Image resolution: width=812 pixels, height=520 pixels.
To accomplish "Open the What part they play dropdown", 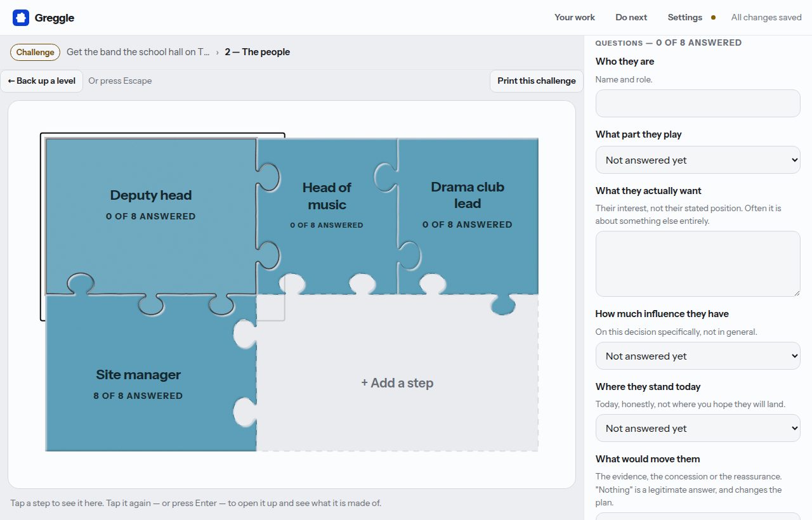I will 698,160.
